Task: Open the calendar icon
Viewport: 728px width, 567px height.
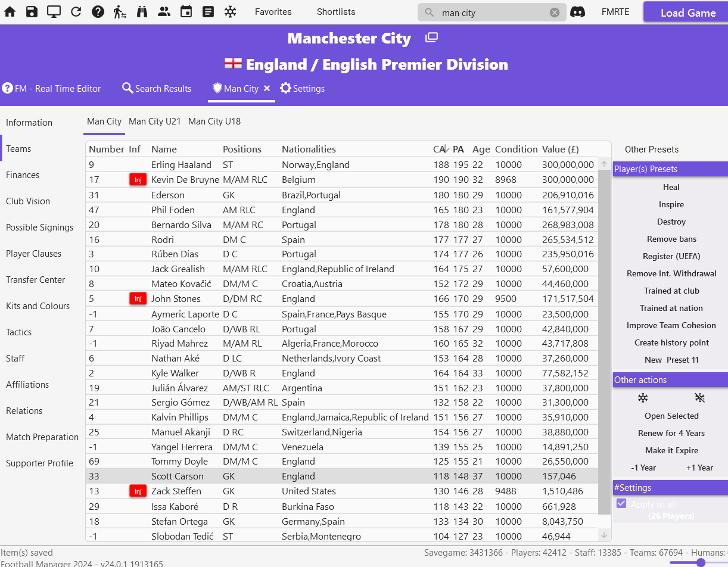Action: [x=186, y=12]
